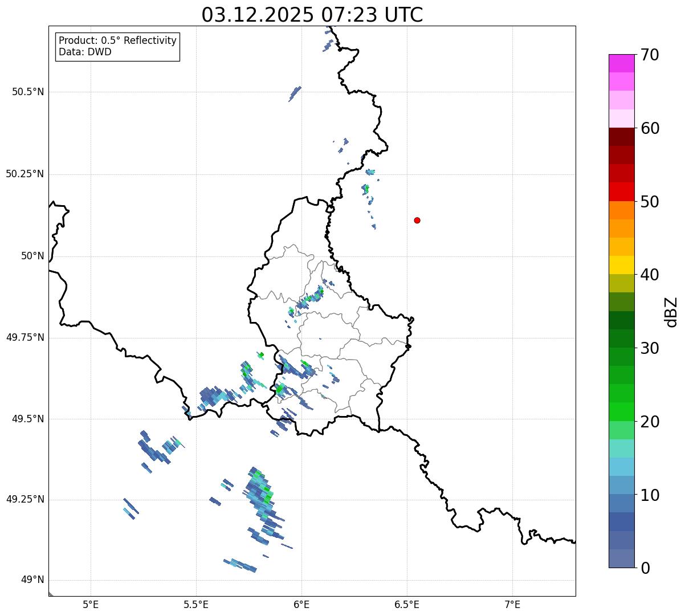Click the 5°E longitude label

(x=91, y=604)
